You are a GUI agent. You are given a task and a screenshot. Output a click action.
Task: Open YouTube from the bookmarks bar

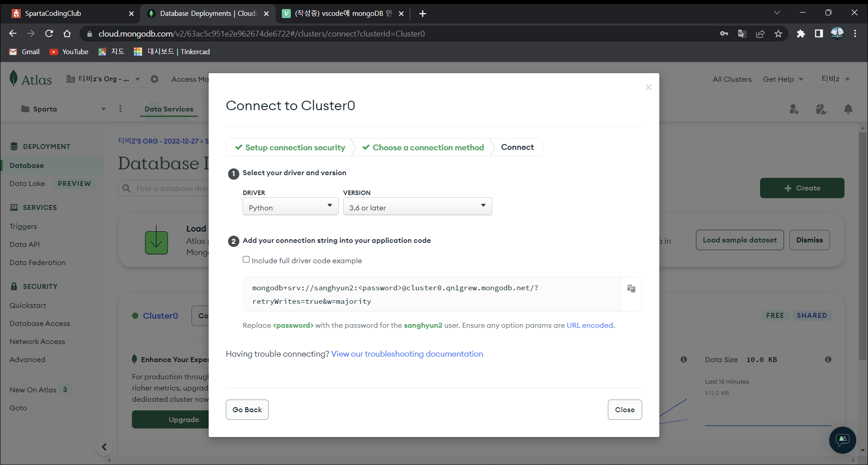pos(69,51)
